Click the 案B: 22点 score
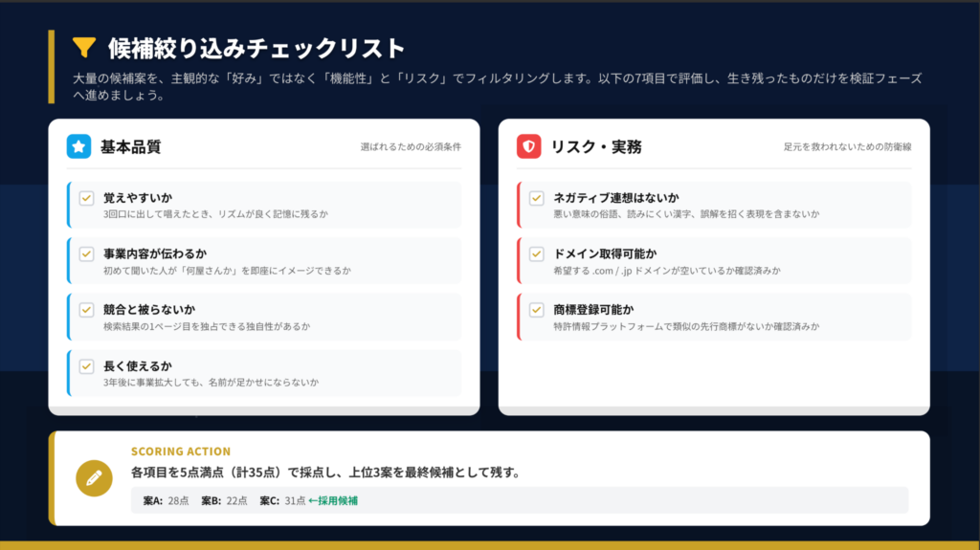 224,500
